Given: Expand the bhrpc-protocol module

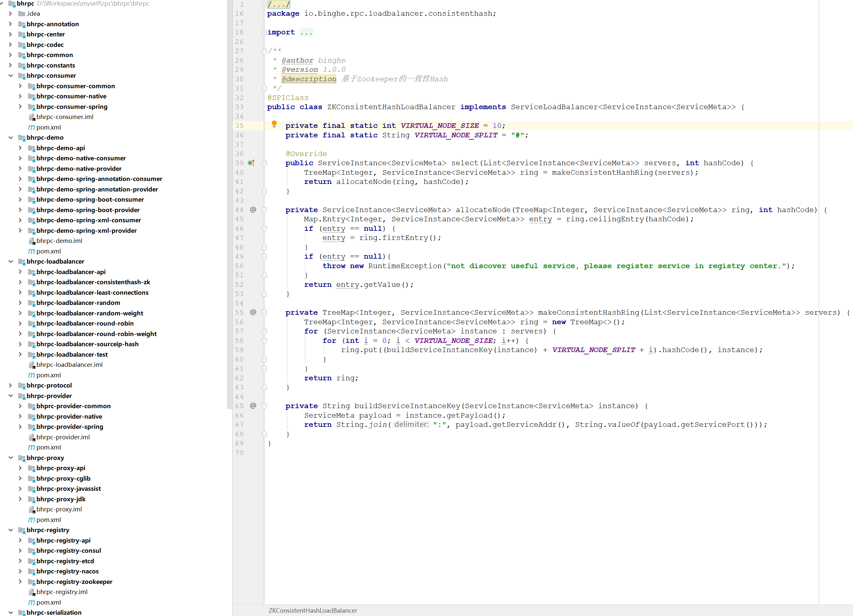Looking at the screenshot, I should tap(10, 385).
